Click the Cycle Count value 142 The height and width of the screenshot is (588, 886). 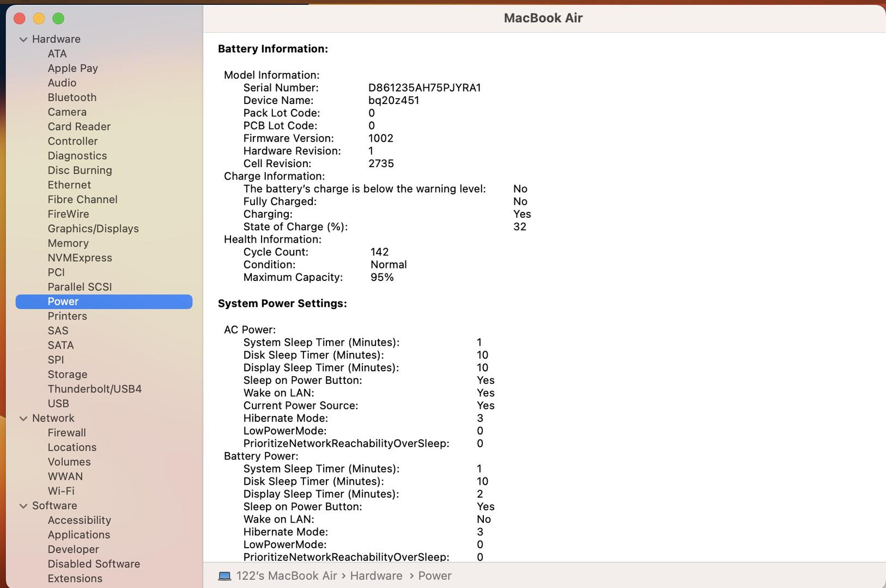click(x=380, y=252)
